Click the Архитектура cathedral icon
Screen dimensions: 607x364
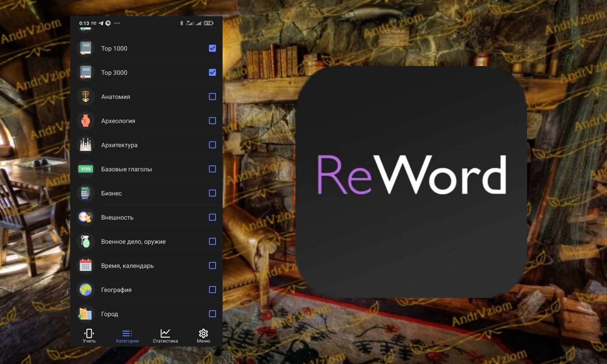86,145
